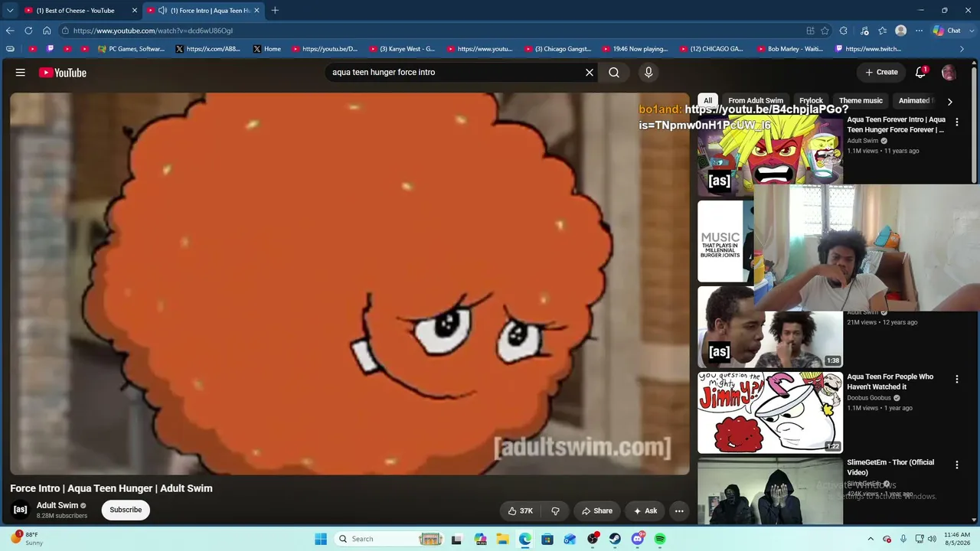Image resolution: width=980 pixels, height=551 pixels.
Task: Open PC Games, Software bookmark
Action: point(131,49)
